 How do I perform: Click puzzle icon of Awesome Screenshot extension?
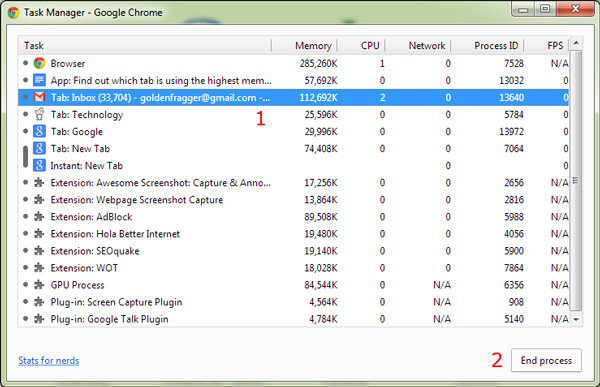point(39,183)
